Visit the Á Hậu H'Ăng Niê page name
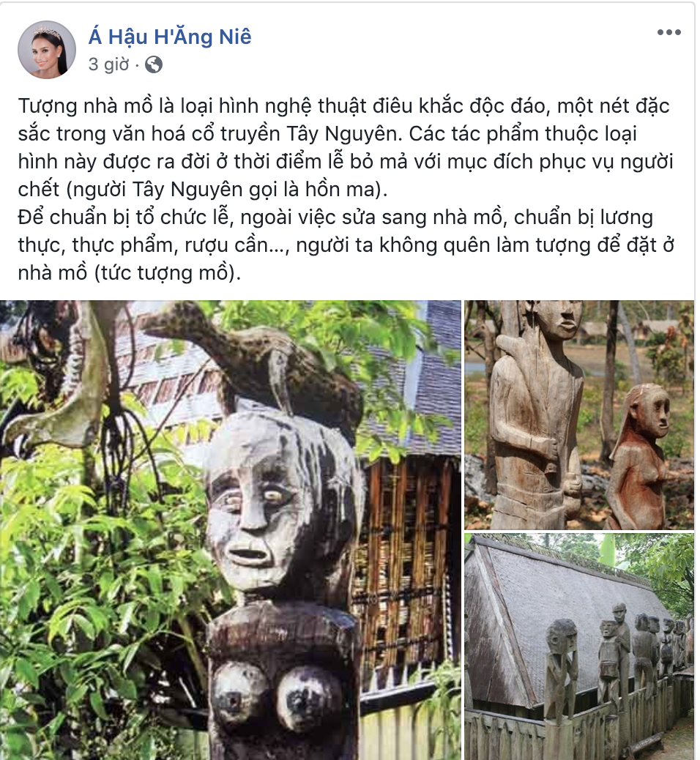Viewport: 700px width, 760px height. pyautogui.click(x=170, y=37)
